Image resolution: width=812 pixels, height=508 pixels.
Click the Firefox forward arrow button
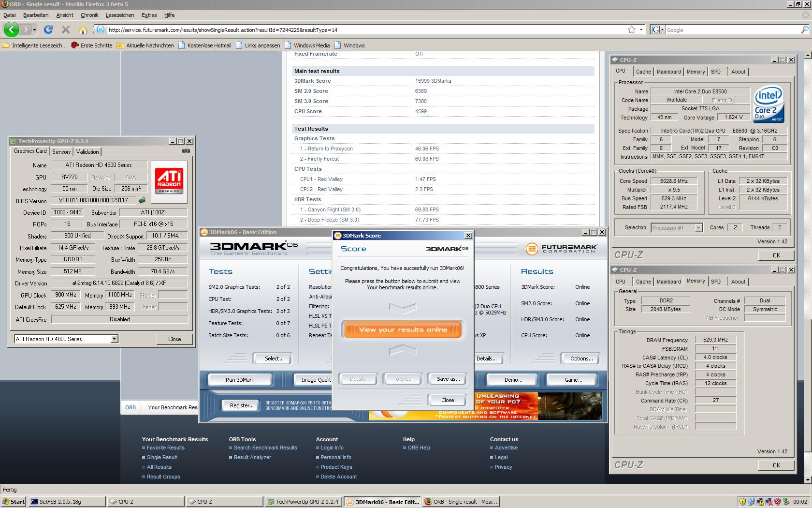click(27, 30)
